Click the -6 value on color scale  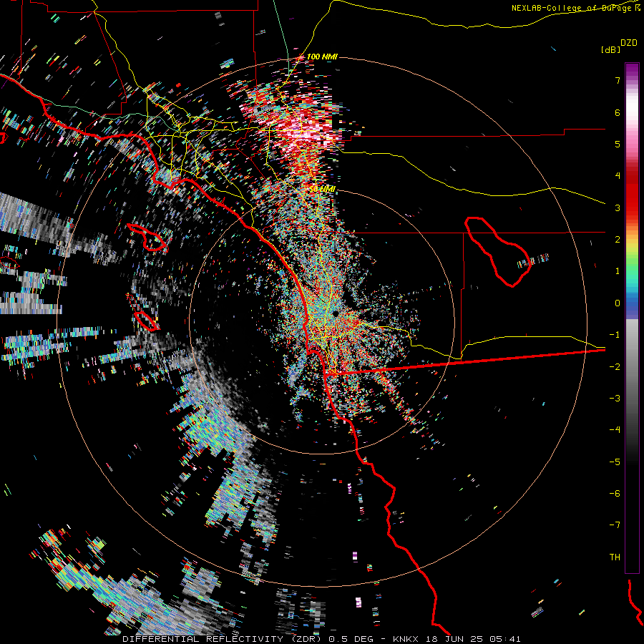pyautogui.click(x=615, y=494)
